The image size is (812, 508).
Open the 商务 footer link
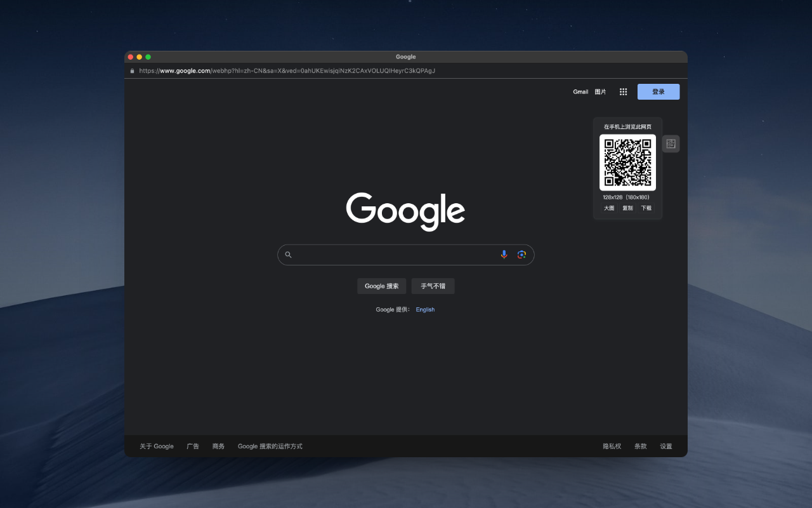[218, 446]
